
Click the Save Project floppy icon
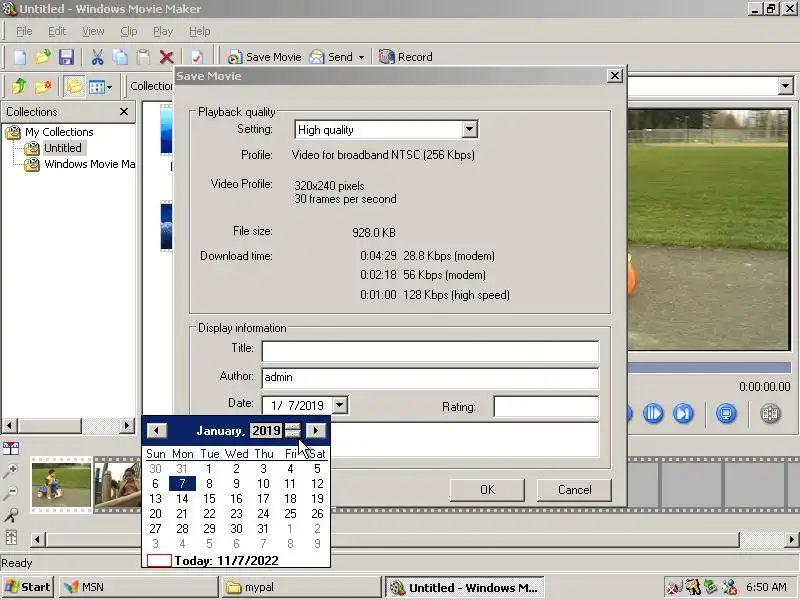pos(66,57)
